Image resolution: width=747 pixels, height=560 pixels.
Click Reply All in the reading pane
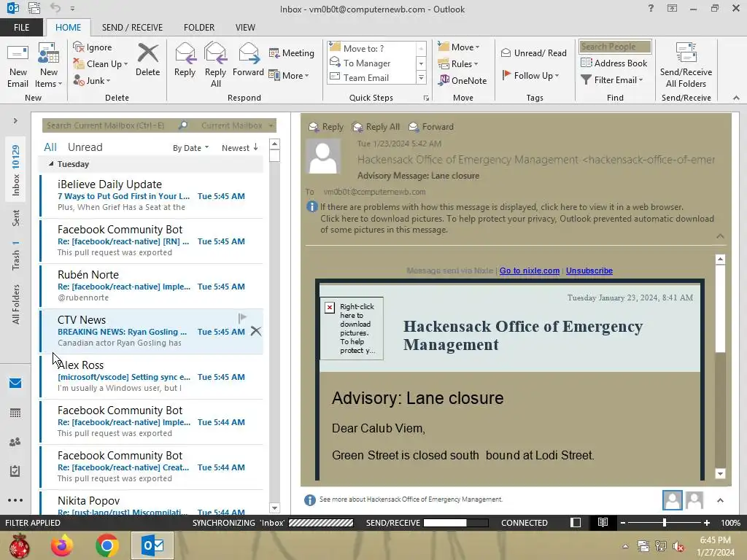[376, 127]
